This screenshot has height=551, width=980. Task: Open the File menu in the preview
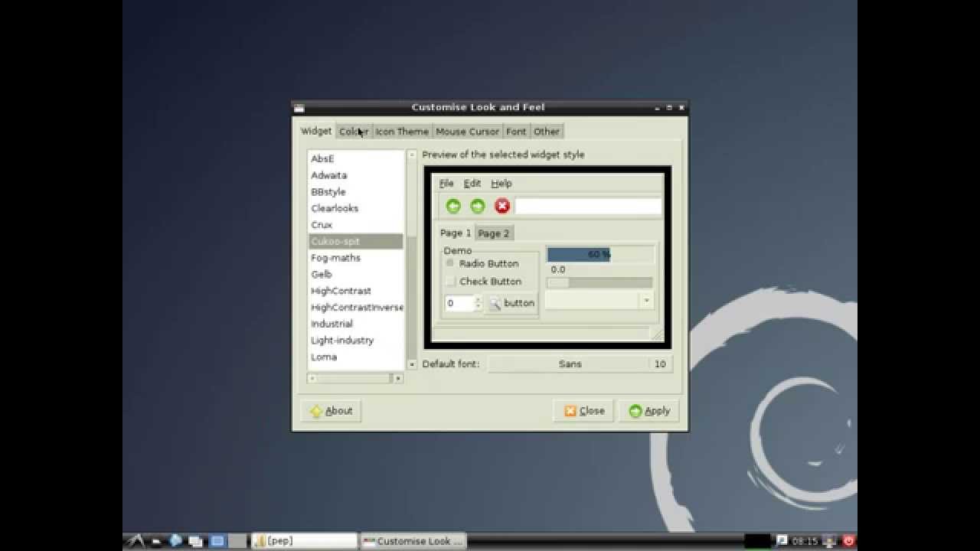(x=446, y=184)
